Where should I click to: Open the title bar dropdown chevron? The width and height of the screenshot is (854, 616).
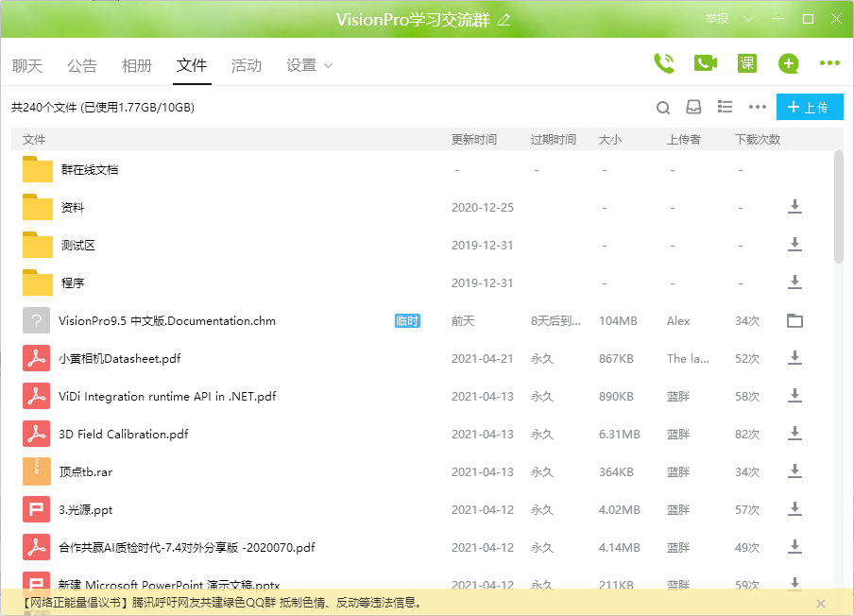click(749, 19)
